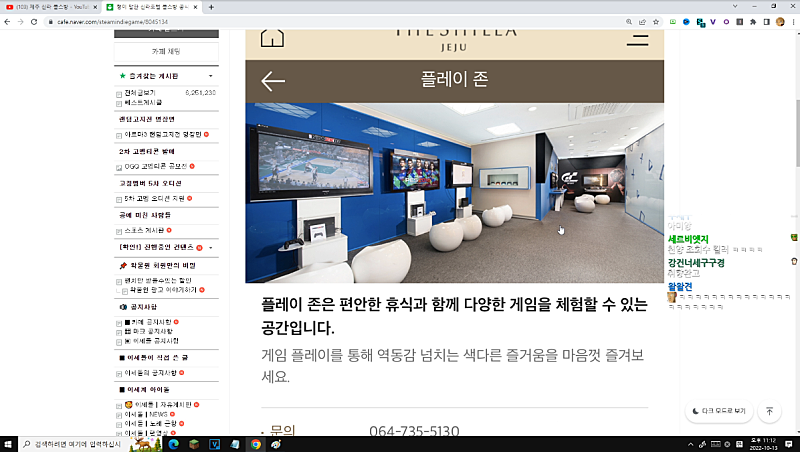Open Chrome from taskbar
Image resolution: width=800 pixels, height=452 pixels.
click(256, 444)
